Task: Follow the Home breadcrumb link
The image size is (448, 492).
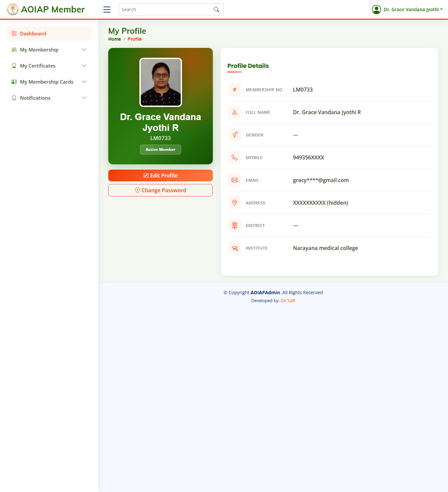Action: click(x=114, y=39)
